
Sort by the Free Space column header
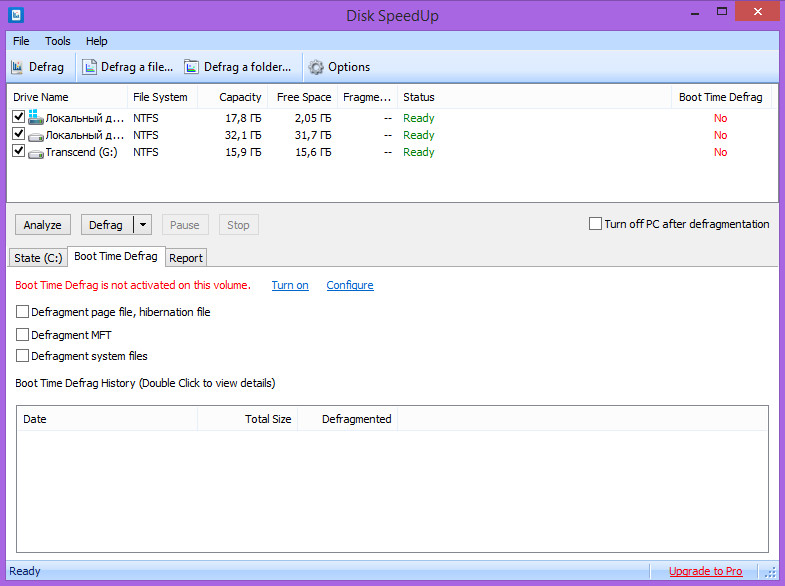[x=303, y=97]
